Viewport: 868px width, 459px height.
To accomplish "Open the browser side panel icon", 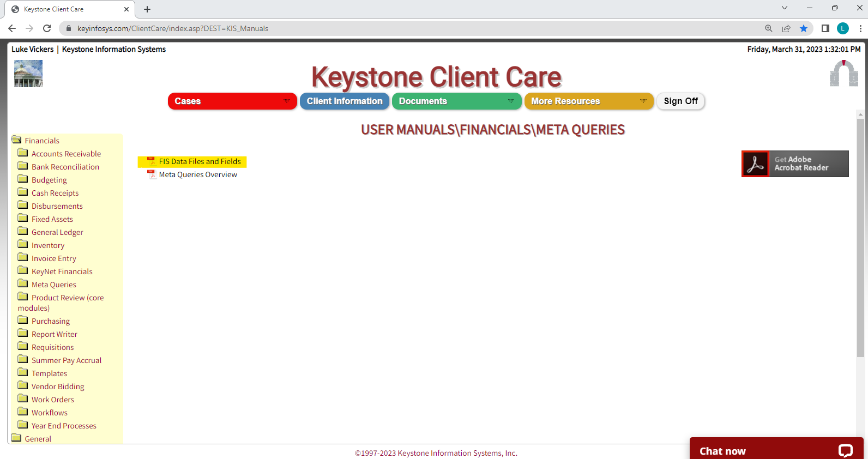I will pos(825,28).
